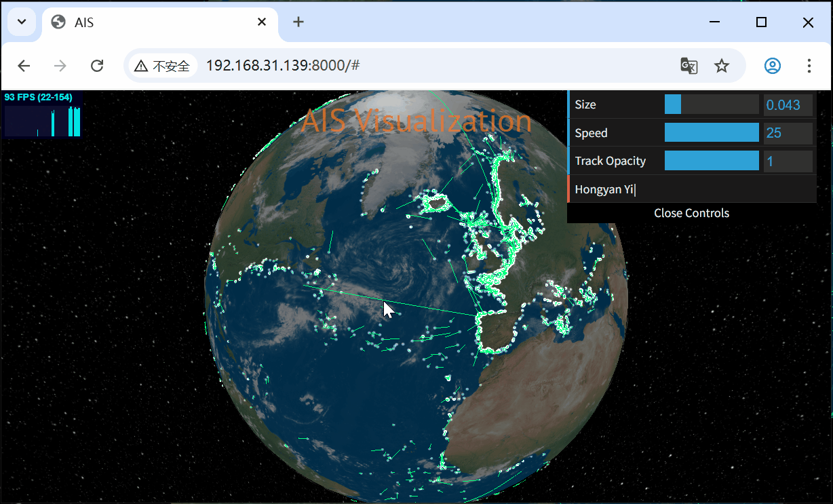Click the back navigation arrow
This screenshot has height=504, width=833.
click(x=24, y=66)
